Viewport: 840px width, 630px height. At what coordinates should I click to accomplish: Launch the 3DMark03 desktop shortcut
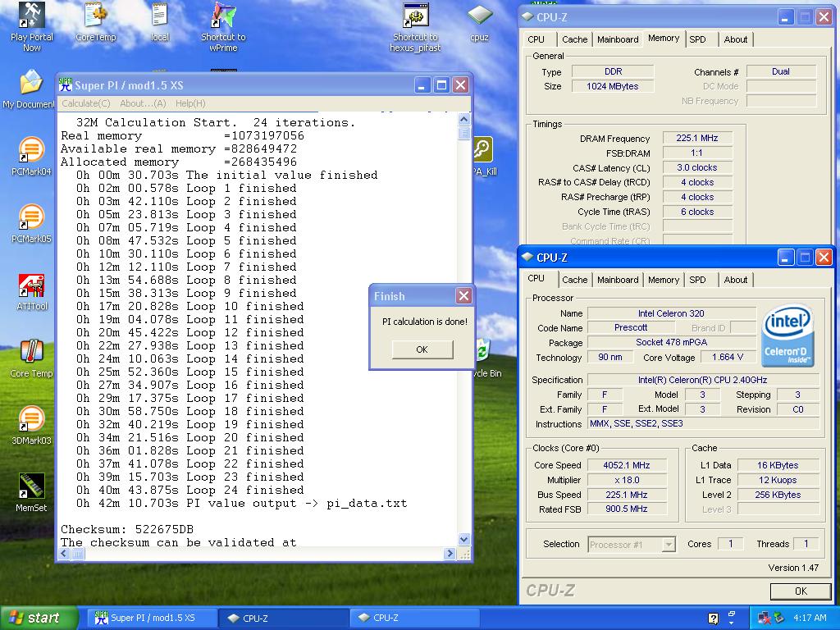[x=31, y=426]
